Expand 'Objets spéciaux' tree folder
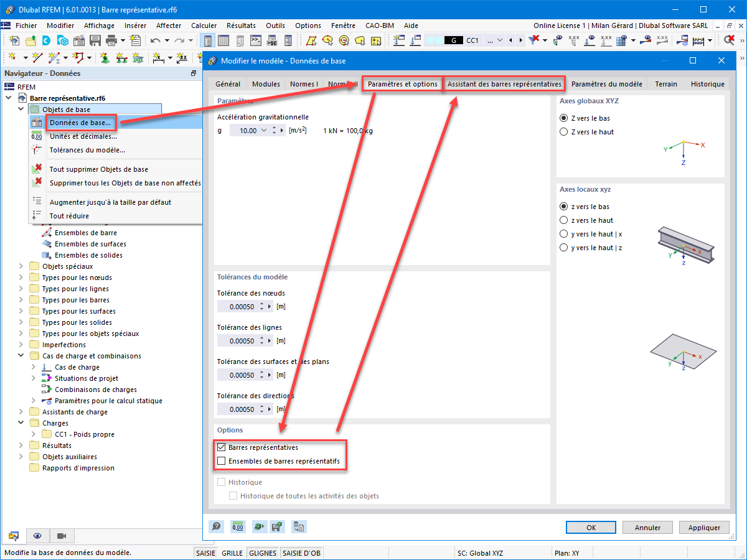The image size is (747, 560). coord(21,266)
